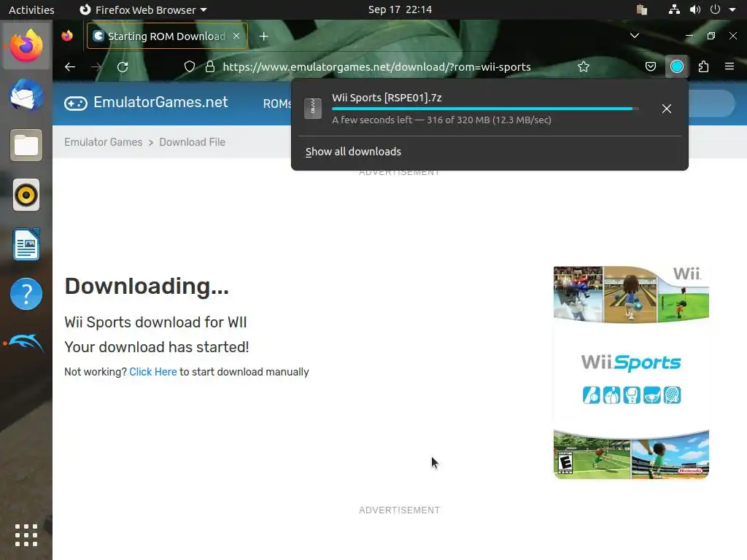Expand the system menu arrow in top bar
The image size is (747, 560).
tap(732, 9)
